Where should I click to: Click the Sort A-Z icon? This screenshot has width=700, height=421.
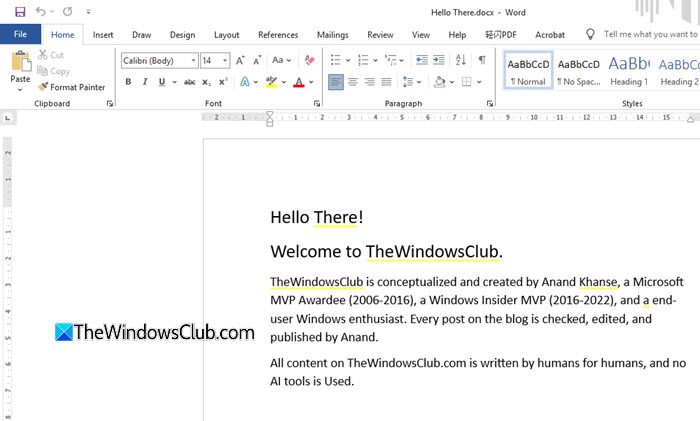pyautogui.click(x=461, y=60)
